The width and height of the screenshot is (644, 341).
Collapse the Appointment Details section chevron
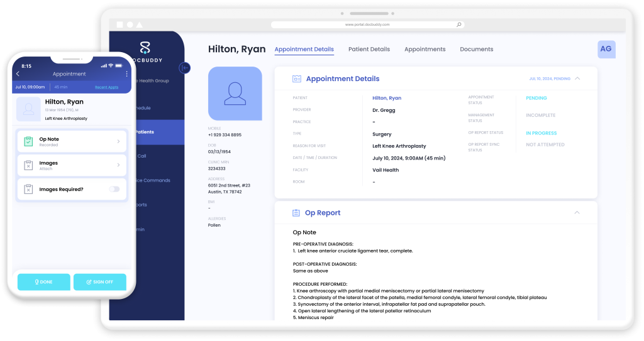[577, 79]
